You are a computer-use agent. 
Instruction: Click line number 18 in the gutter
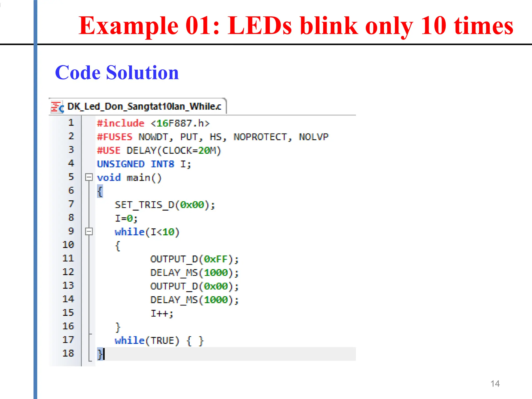pos(68,353)
